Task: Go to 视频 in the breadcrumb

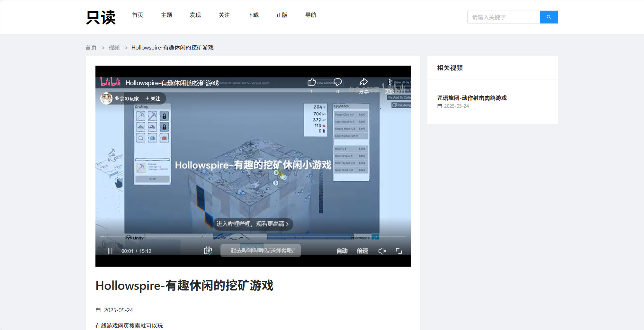Action: 114,48
